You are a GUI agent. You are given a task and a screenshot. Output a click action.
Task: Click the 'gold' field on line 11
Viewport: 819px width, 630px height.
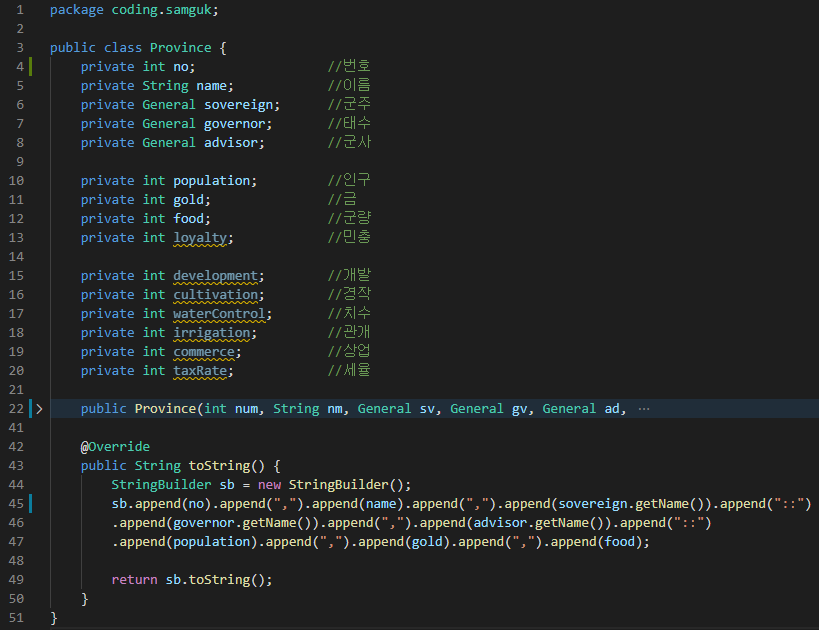tap(189, 200)
